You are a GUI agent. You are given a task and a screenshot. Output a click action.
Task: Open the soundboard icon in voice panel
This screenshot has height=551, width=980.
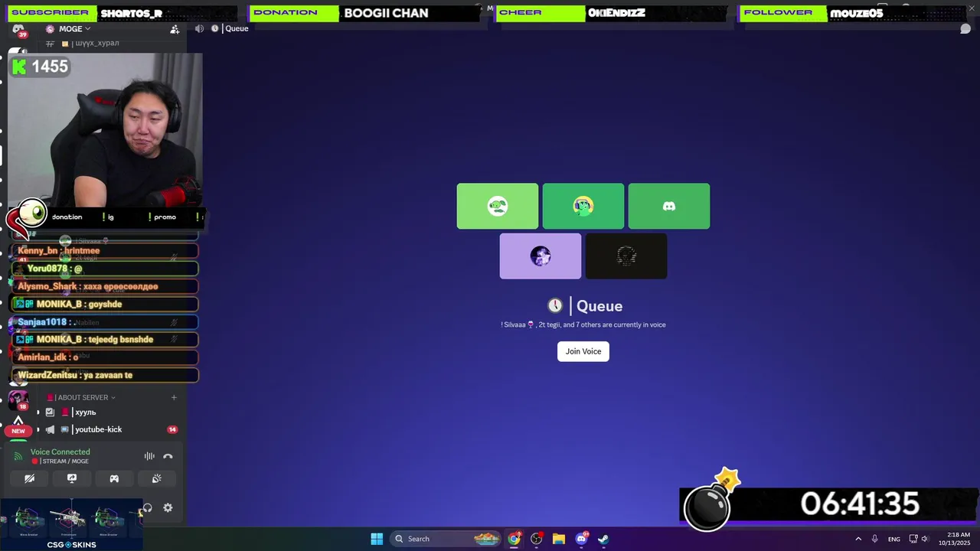(x=157, y=478)
